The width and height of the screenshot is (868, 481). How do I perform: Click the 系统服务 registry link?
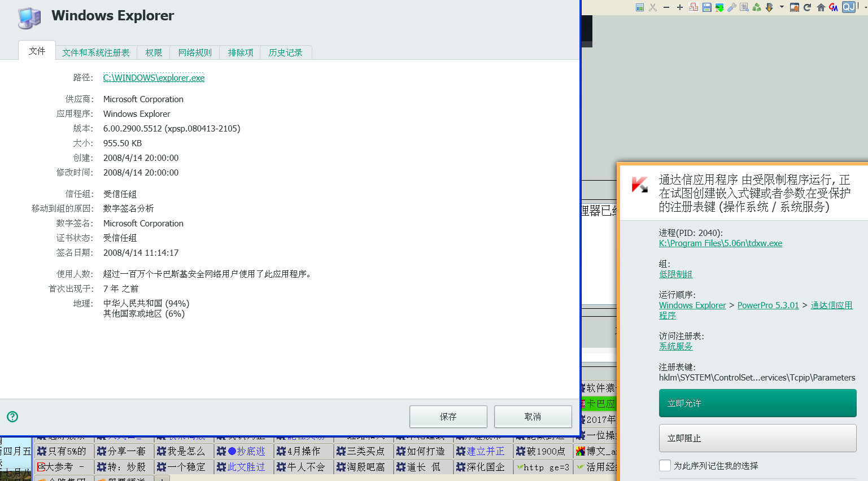(675, 347)
